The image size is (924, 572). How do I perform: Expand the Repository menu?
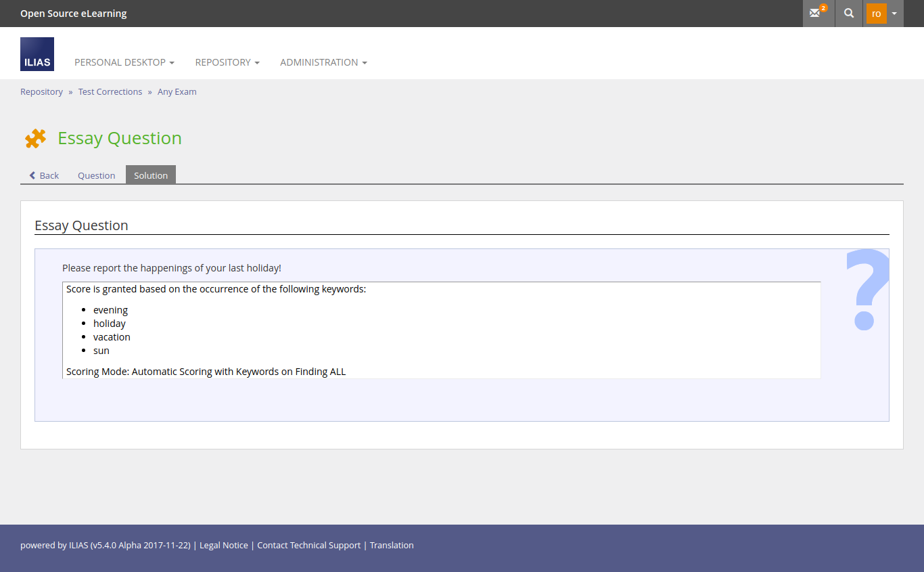[227, 62]
